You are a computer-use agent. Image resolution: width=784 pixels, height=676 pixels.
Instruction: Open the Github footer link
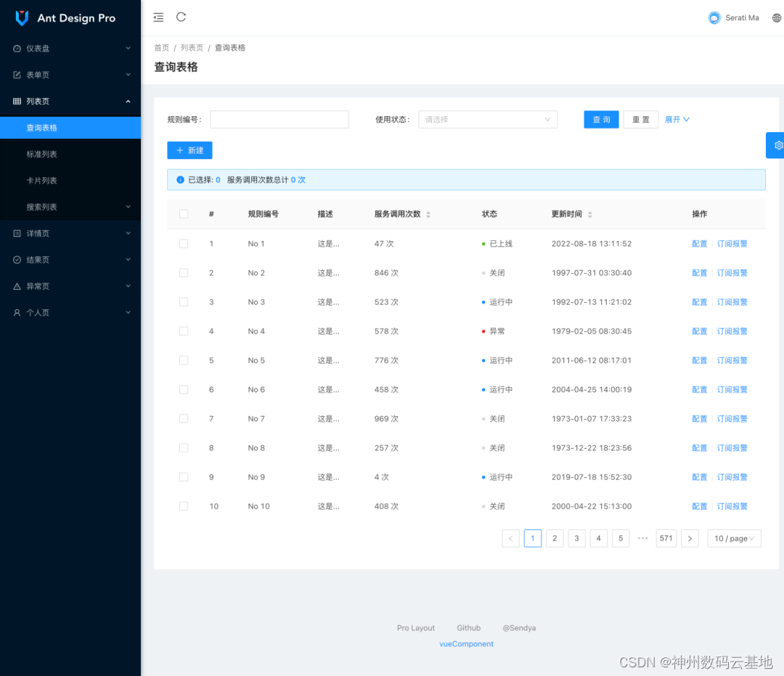coord(468,628)
